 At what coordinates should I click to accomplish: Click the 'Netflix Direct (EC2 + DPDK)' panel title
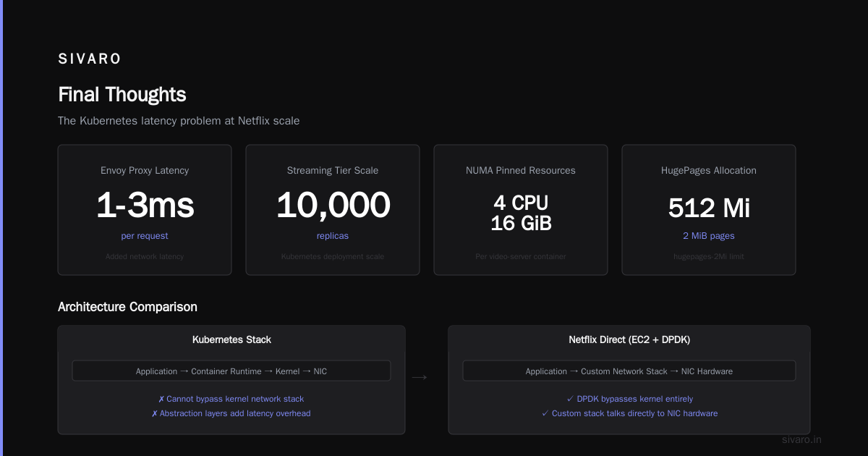pos(629,339)
